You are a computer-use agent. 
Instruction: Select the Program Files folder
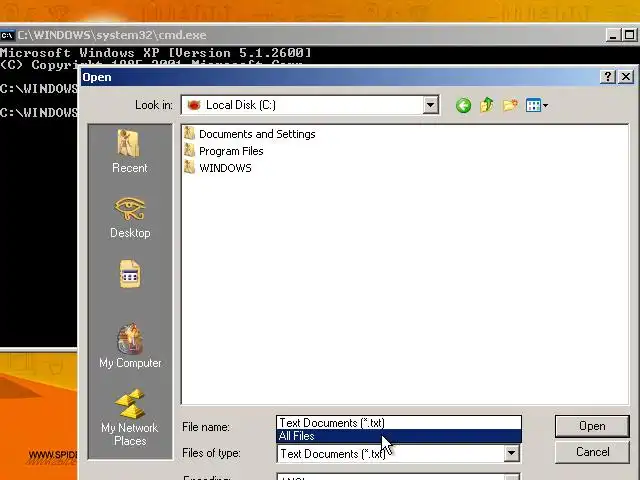223,151
